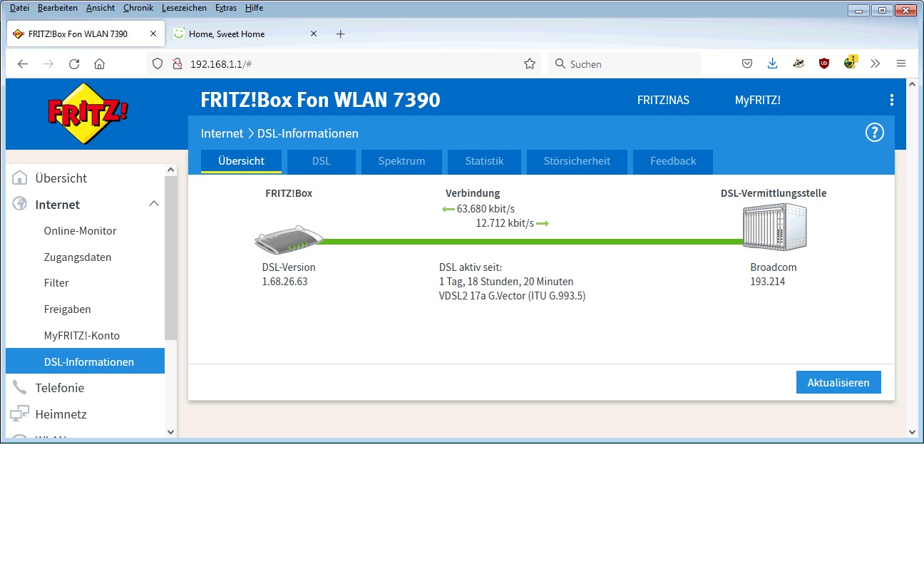Open the Datei menu
The image size is (924, 569).
[19, 8]
